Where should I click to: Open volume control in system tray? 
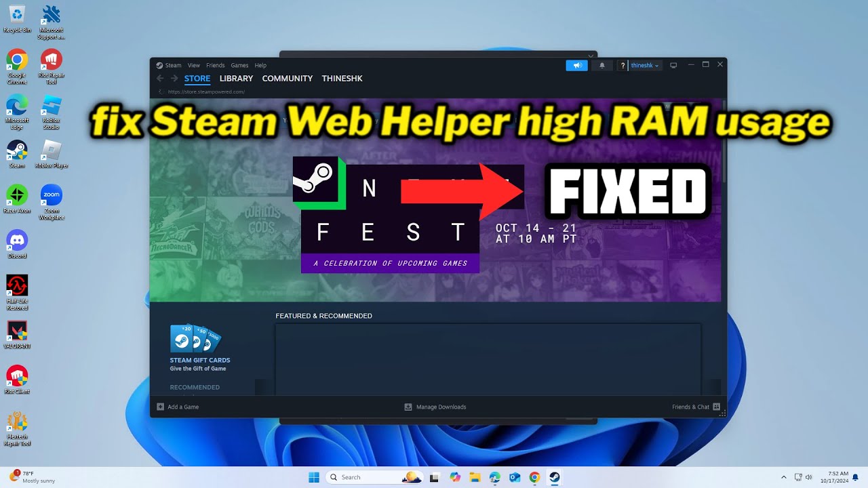point(808,477)
